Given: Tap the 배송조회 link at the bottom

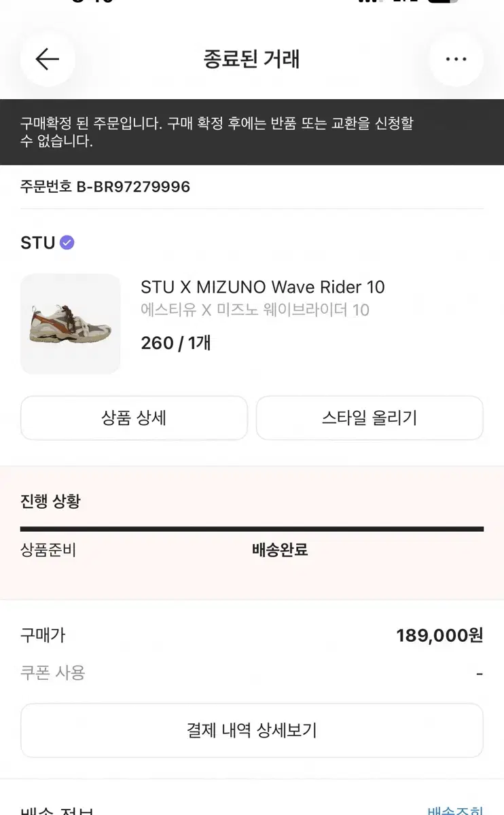Looking at the screenshot, I should click(454, 810).
